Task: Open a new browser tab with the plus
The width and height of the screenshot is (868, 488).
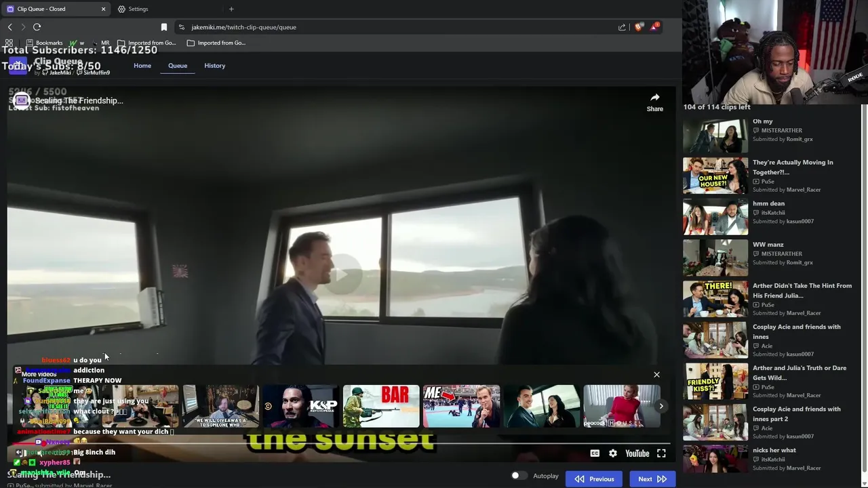Action: pyautogui.click(x=231, y=9)
